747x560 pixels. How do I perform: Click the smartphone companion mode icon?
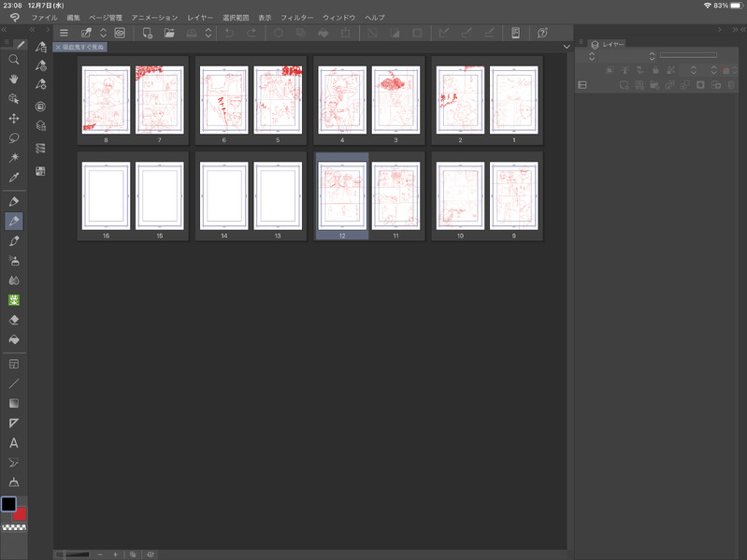coord(515,33)
